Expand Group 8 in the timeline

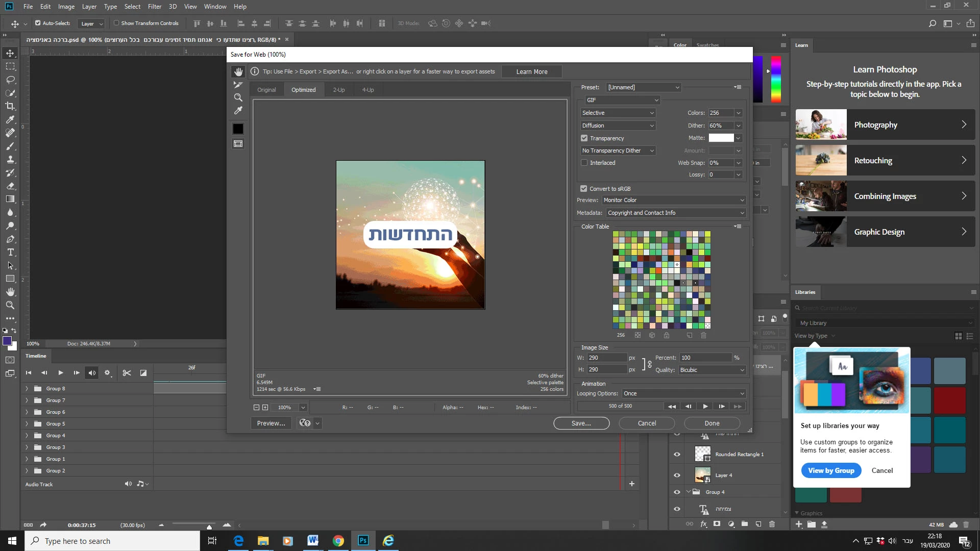27,389
